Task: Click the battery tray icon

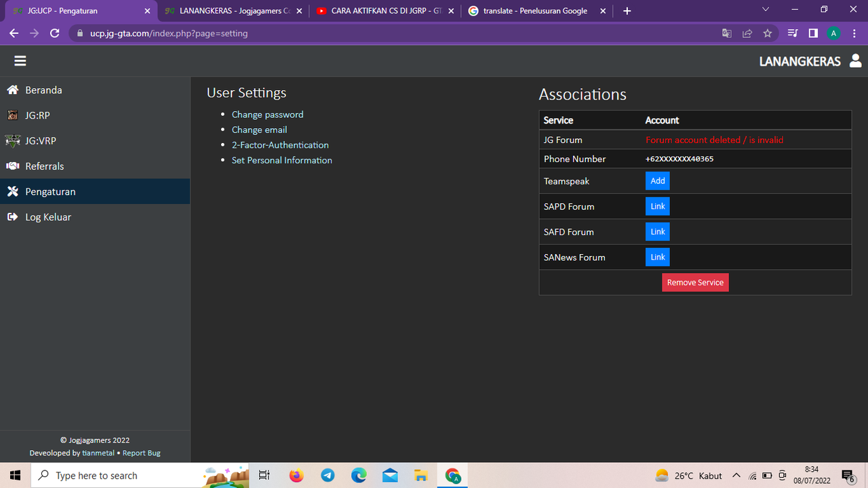Action: [x=768, y=476]
